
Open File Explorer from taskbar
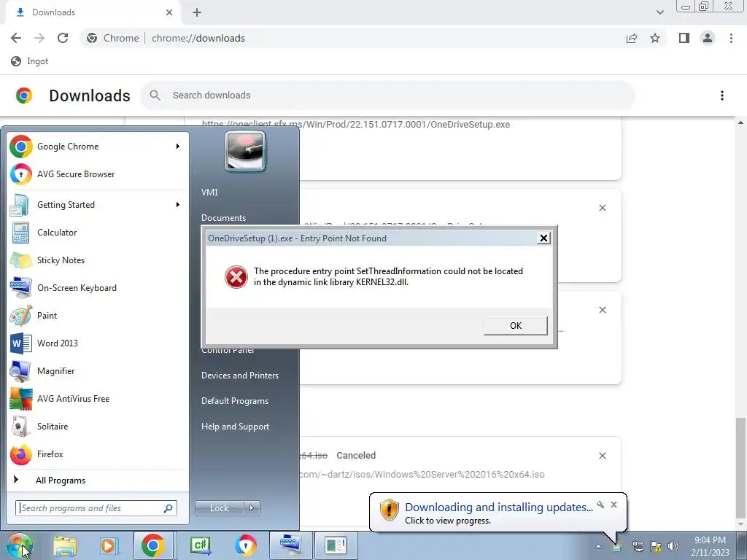[x=65, y=545]
